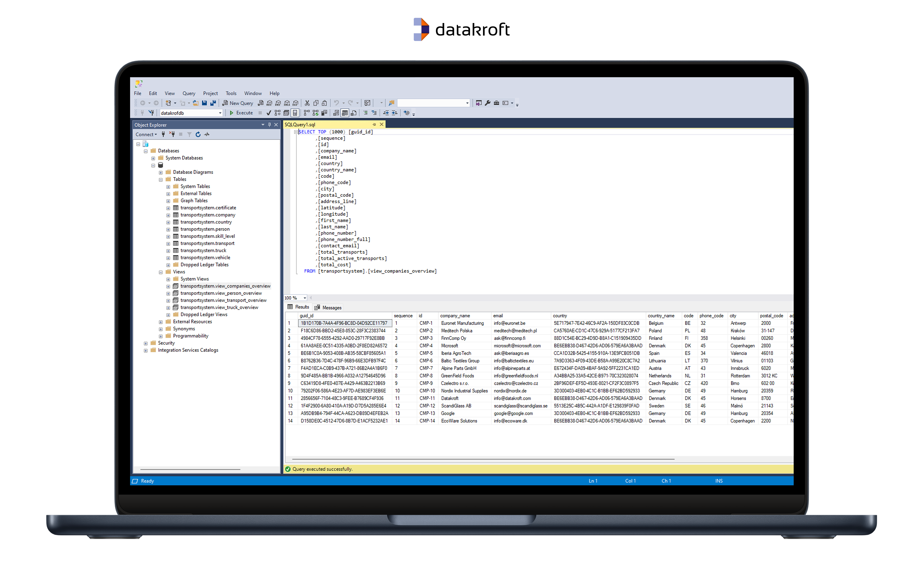924x561 pixels.
Task: Click the New Query button
Action: [238, 103]
